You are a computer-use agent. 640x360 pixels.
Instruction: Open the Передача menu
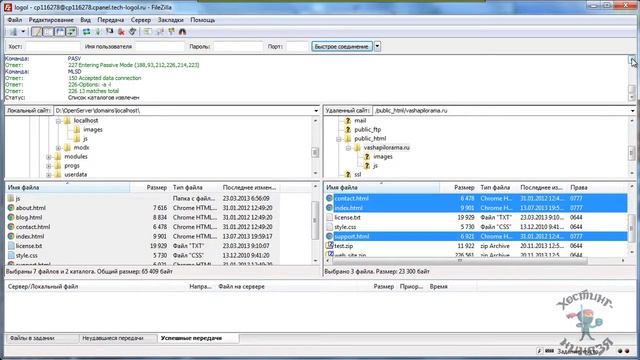(x=111, y=20)
